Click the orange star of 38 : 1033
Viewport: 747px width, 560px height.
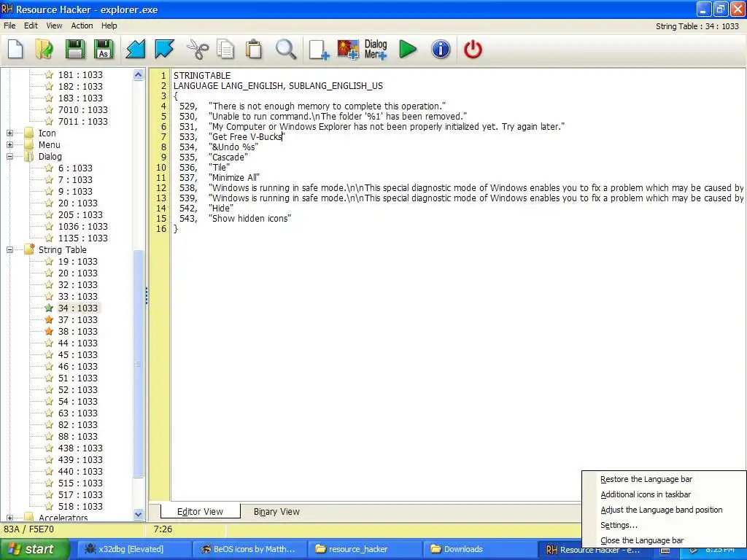[x=49, y=332]
